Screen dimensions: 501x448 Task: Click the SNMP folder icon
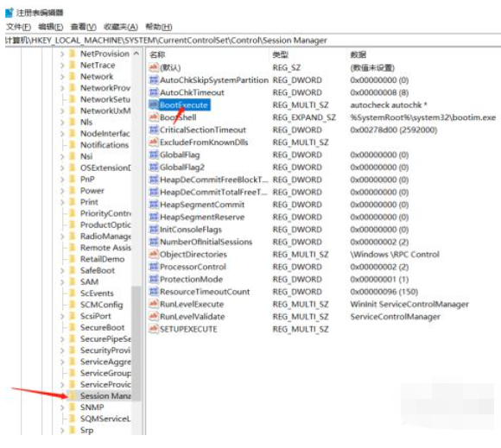(x=73, y=407)
